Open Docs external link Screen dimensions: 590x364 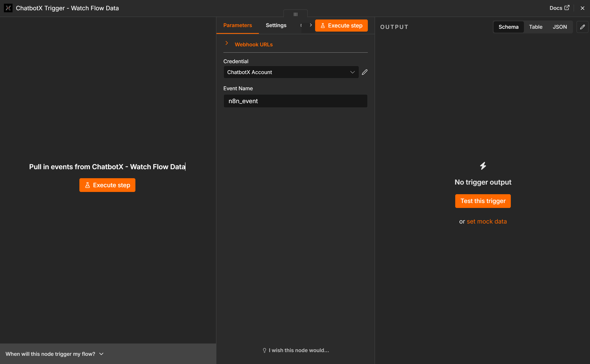click(559, 8)
